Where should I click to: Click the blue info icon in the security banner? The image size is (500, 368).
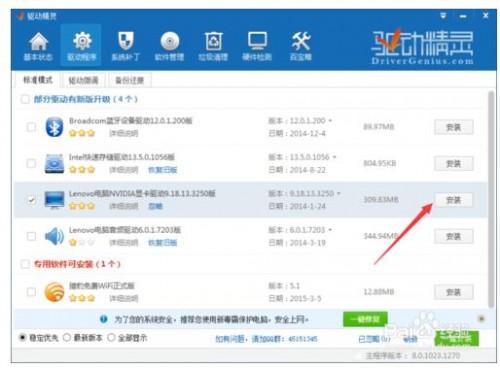(x=104, y=319)
